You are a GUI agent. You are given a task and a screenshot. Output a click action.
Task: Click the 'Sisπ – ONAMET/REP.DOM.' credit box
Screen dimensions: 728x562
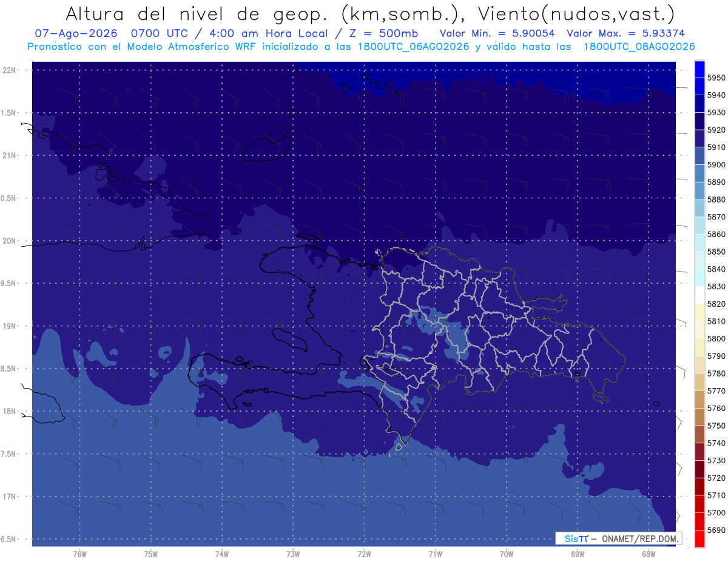click(x=618, y=538)
